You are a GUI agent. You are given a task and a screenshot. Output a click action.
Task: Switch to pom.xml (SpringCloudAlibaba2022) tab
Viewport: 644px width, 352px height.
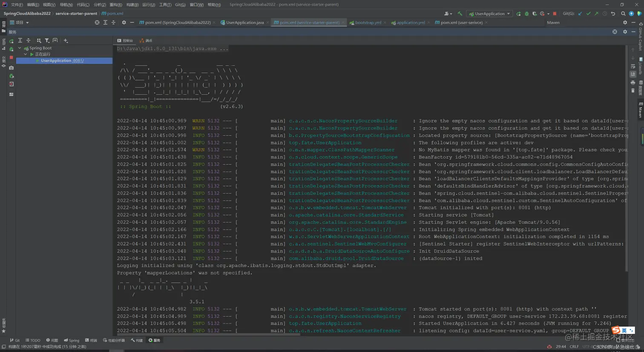click(x=178, y=23)
